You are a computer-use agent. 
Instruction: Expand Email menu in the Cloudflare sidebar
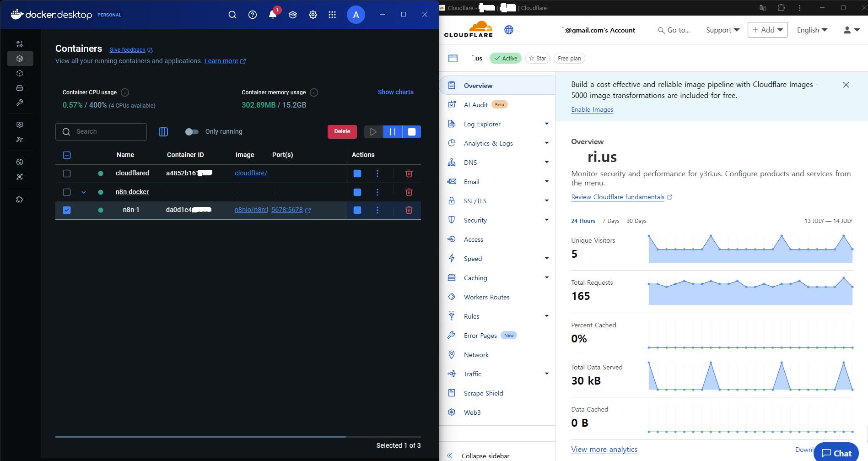pyautogui.click(x=546, y=182)
